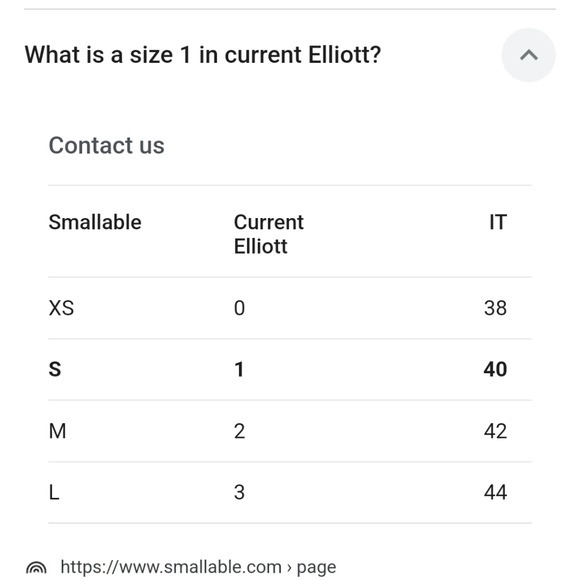The height and width of the screenshot is (580, 580).
Task: Click Current Elliott size 0 cell
Action: pos(239,308)
